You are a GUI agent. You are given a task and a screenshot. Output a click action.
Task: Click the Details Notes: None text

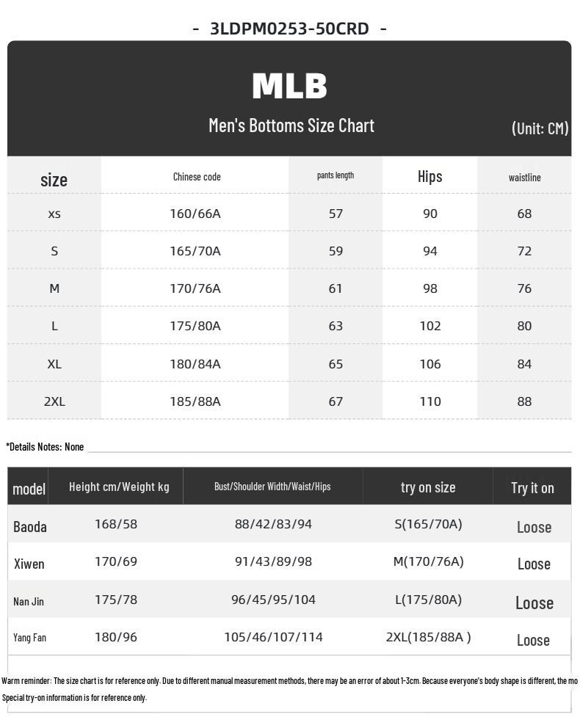pos(45,446)
